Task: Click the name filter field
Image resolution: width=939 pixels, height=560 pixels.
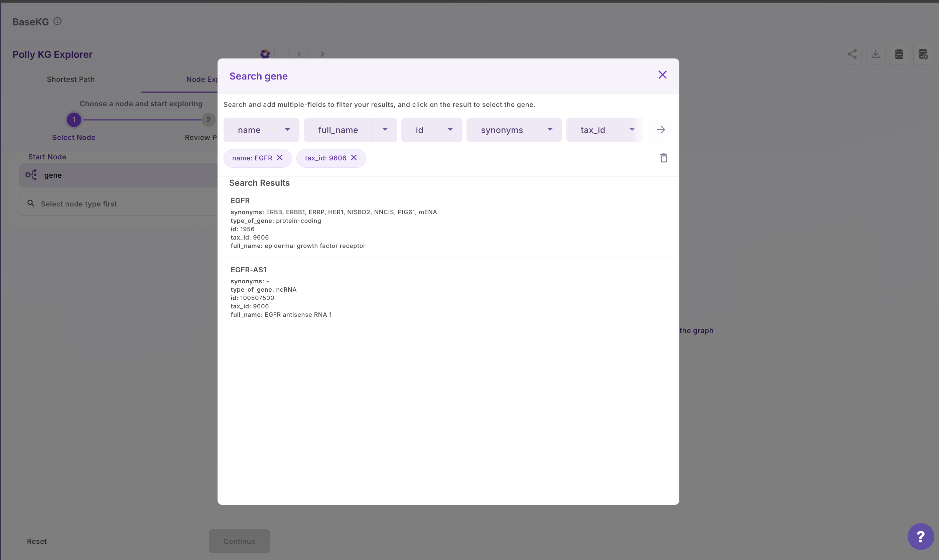Action: point(249,130)
